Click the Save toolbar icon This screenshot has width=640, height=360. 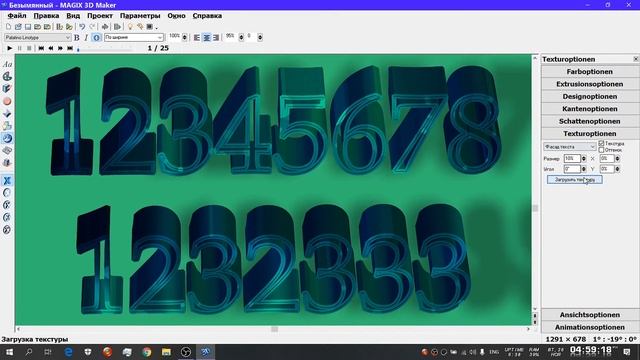tap(28, 27)
